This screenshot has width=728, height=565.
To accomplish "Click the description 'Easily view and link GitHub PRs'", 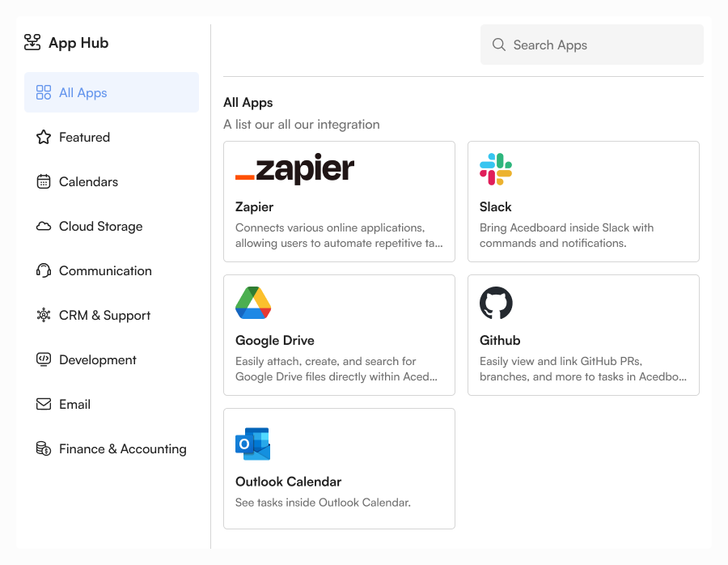I will pyautogui.click(x=583, y=369).
